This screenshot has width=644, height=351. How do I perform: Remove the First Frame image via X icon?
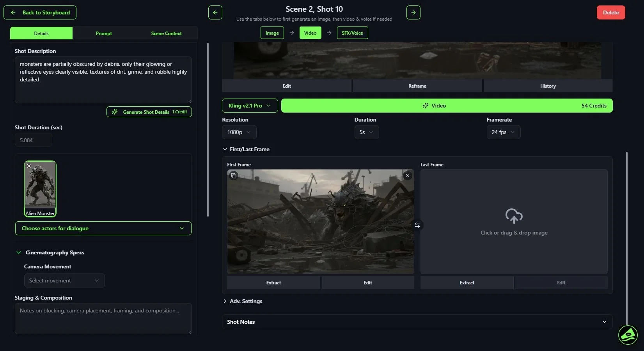point(407,176)
